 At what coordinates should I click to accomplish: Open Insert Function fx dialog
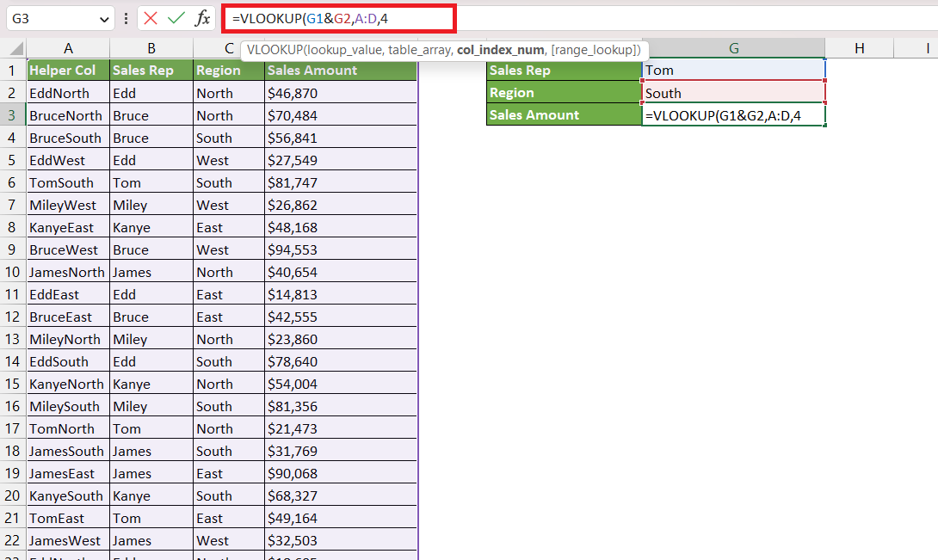[203, 19]
